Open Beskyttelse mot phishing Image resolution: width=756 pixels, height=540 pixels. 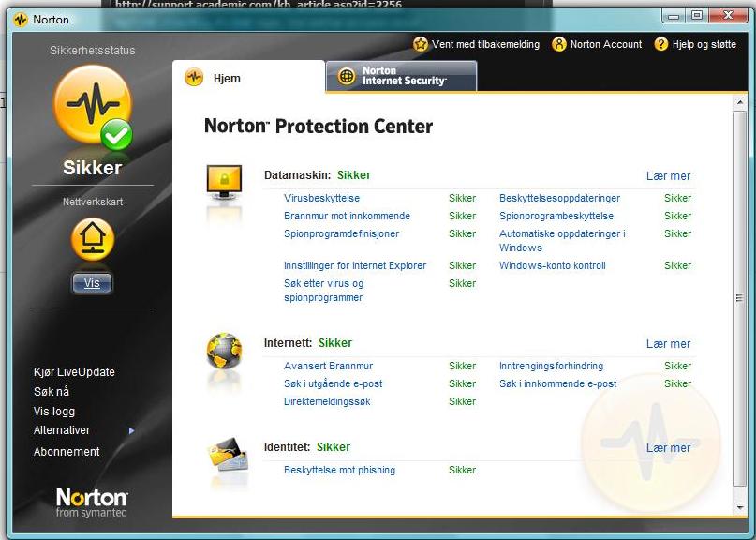coord(339,470)
